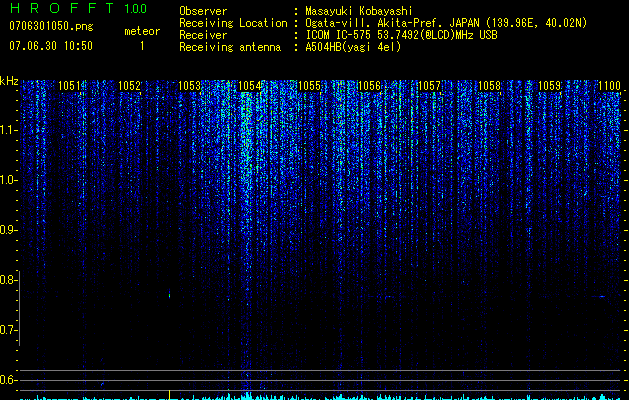629x400 pixels.
Task: Click the 0.6 kHz axis label
Action: click(x=8, y=380)
